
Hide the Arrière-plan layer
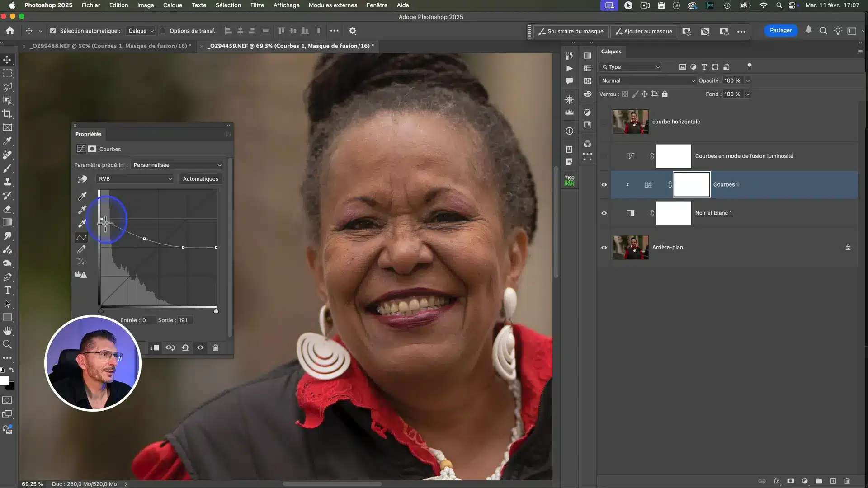click(604, 247)
